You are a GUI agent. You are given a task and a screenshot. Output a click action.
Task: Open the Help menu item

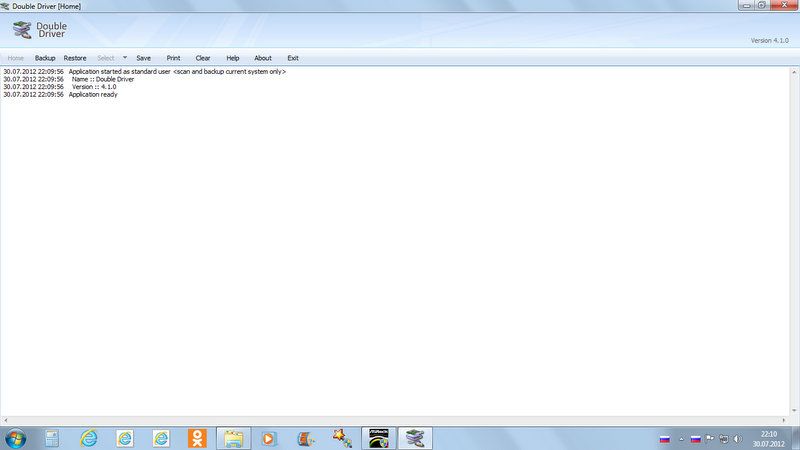coord(233,58)
